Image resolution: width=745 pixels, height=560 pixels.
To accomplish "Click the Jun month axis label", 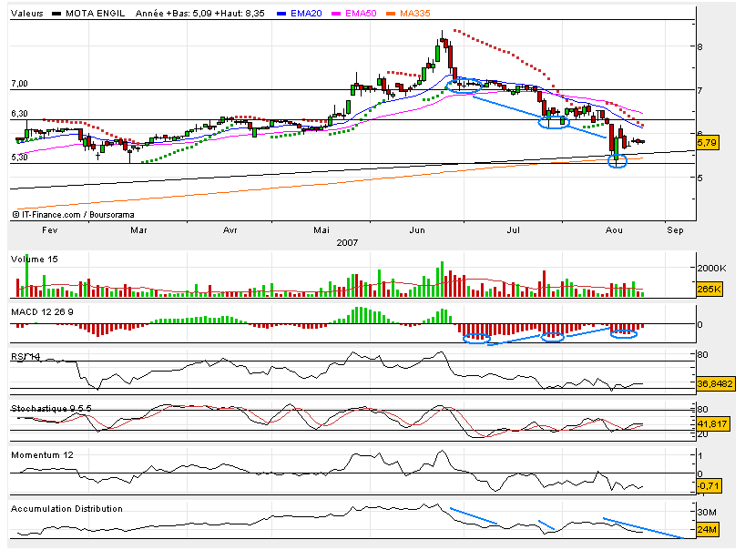I will coord(417,230).
